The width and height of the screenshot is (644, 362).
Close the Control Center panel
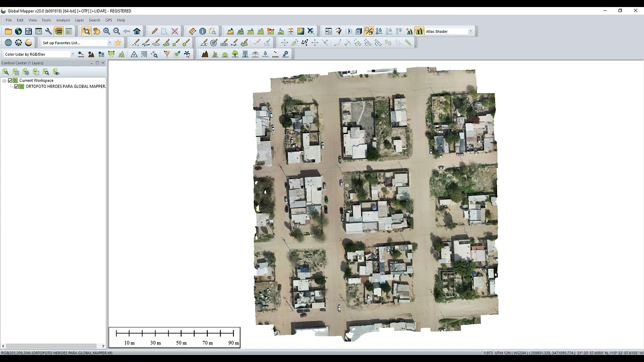103,63
